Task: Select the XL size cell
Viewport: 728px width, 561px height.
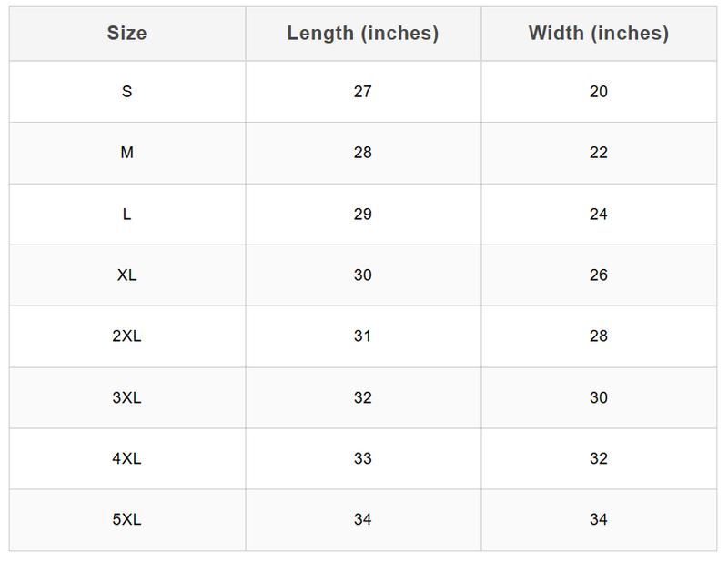Action: point(126,275)
